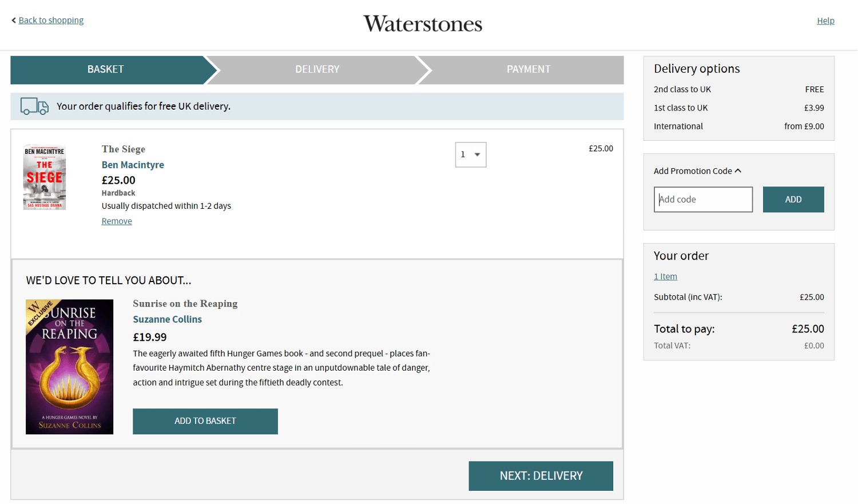Open author Ben Macintyre link
858x504 pixels.
(x=133, y=165)
